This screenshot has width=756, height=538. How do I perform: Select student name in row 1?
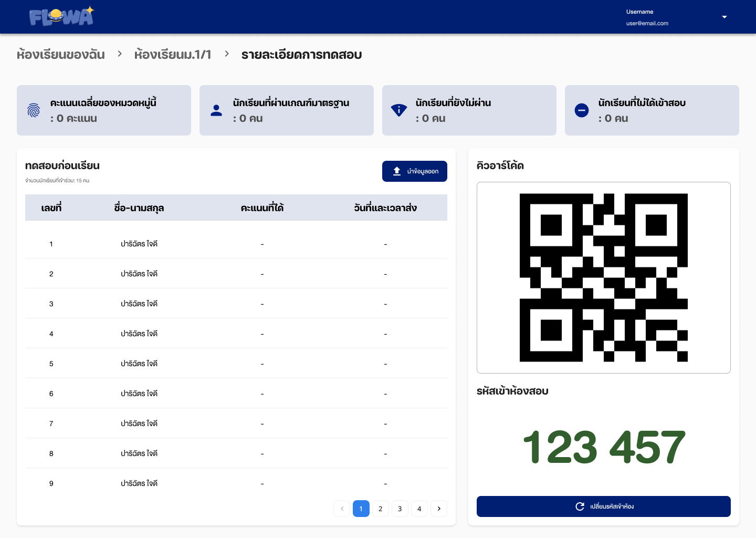(x=139, y=244)
